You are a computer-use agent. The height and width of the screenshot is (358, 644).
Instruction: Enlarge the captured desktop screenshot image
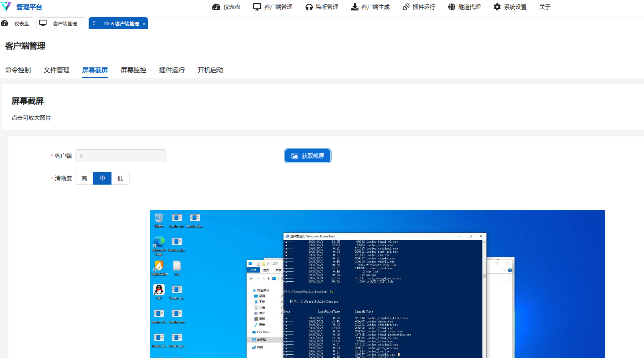[377, 284]
